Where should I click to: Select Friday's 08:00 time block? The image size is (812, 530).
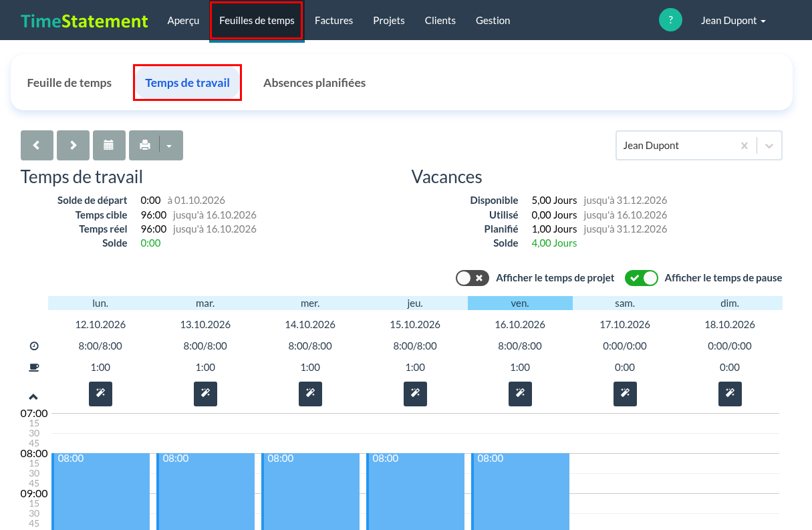point(521,491)
